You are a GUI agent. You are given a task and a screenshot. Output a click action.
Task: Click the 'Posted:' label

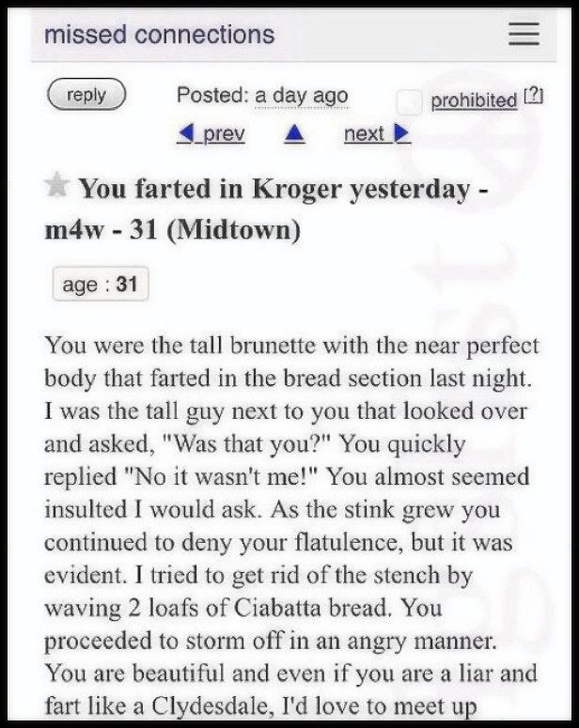(212, 95)
